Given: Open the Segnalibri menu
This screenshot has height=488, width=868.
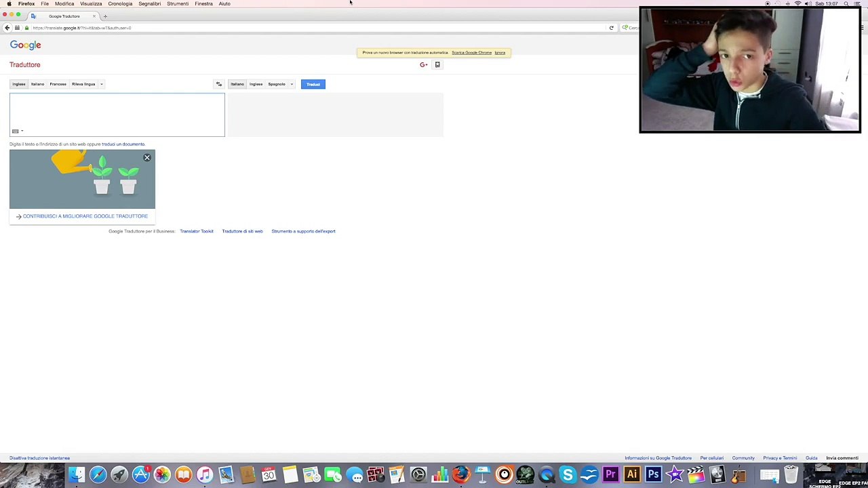Looking at the screenshot, I should 150,3.
